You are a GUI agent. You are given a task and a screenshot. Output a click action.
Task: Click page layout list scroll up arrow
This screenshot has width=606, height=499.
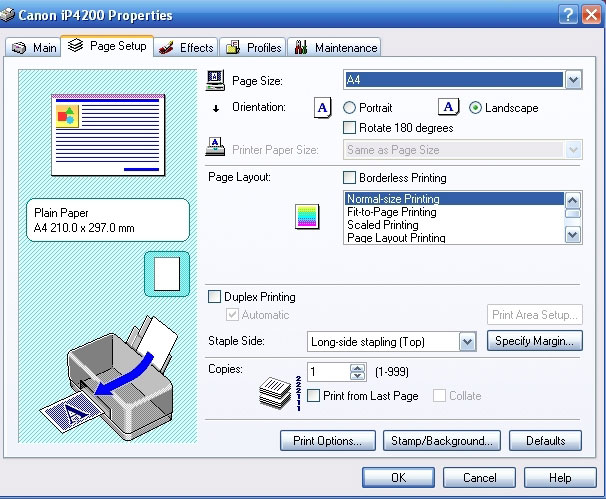[572, 200]
